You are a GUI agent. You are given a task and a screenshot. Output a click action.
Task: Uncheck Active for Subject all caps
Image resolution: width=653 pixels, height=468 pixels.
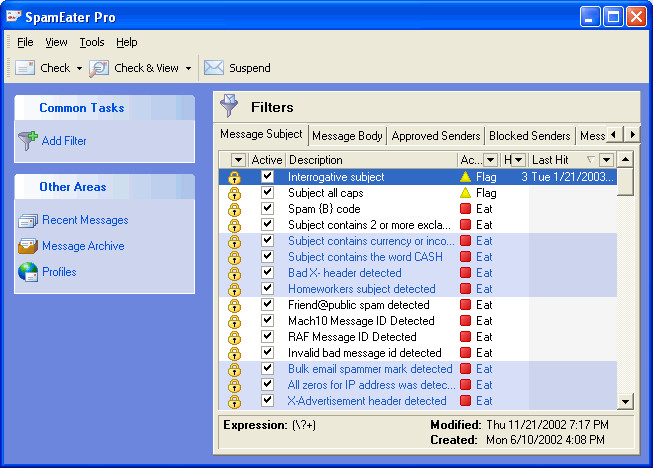point(267,192)
